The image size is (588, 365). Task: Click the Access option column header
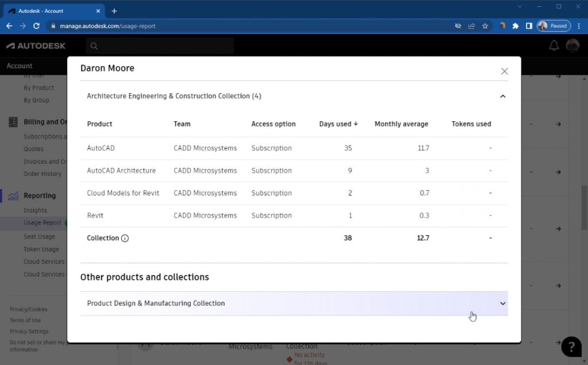point(273,124)
